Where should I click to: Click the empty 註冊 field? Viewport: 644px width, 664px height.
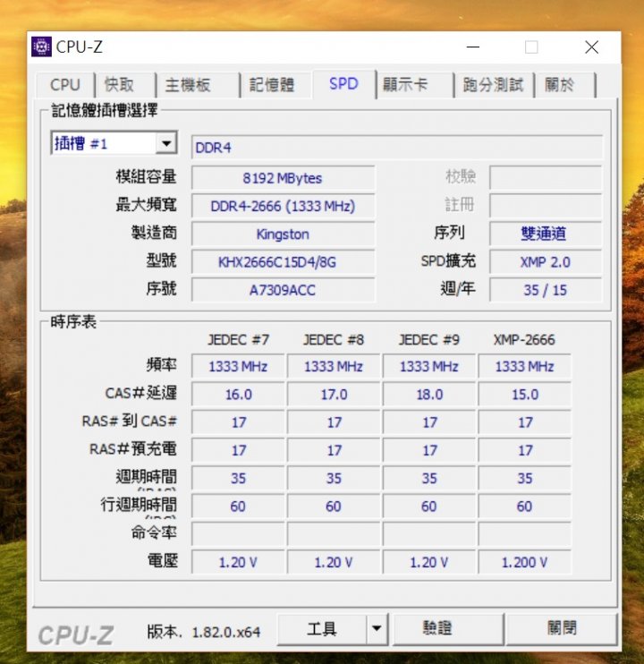click(546, 206)
